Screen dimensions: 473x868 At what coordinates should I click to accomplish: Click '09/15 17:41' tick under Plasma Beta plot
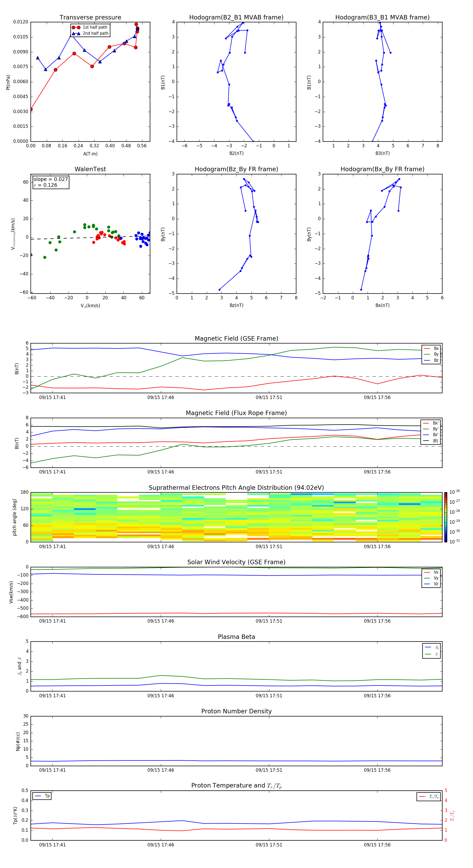click(52, 695)
